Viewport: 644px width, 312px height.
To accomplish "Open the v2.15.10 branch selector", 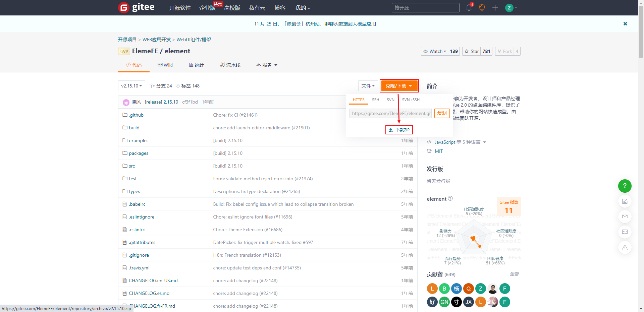I will coord(131,86).
